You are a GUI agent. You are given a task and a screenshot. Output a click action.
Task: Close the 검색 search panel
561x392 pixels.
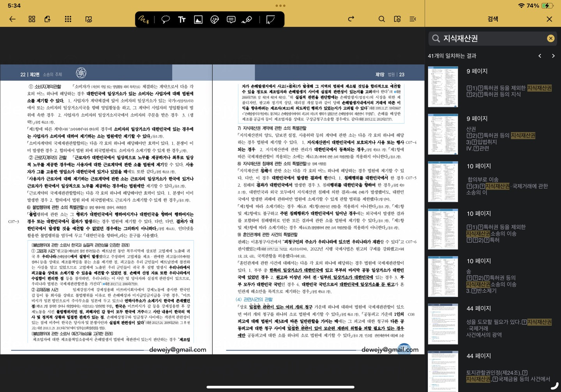coord(549,19)
